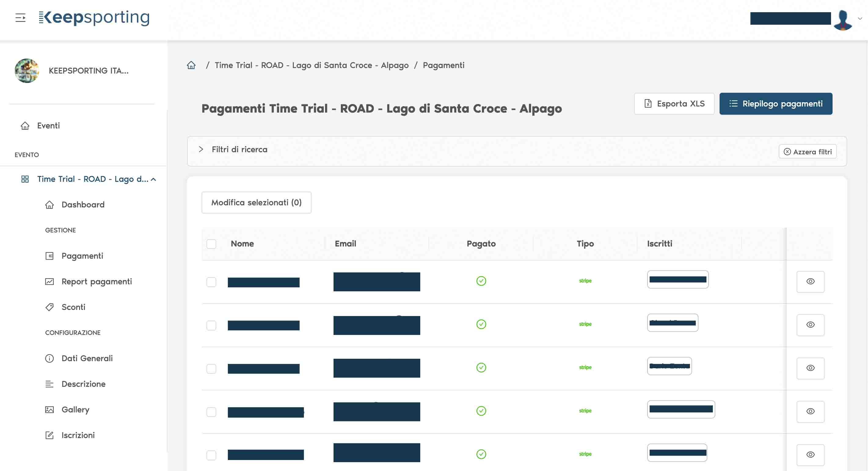The height and width of the screenshot is (471, 868).
Task: Click the Esporta XLS button
Action: point(674,104)
